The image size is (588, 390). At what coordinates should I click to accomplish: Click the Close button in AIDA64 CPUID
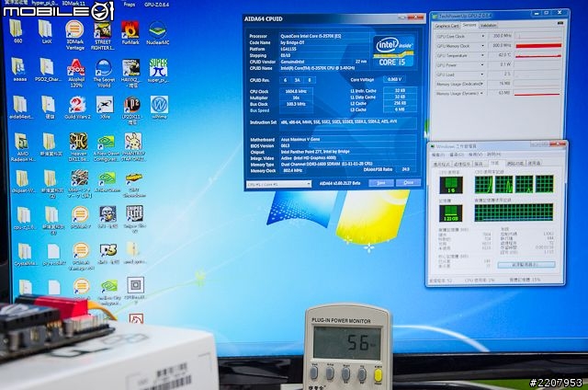pyautogui.click(x=408, y=183)
